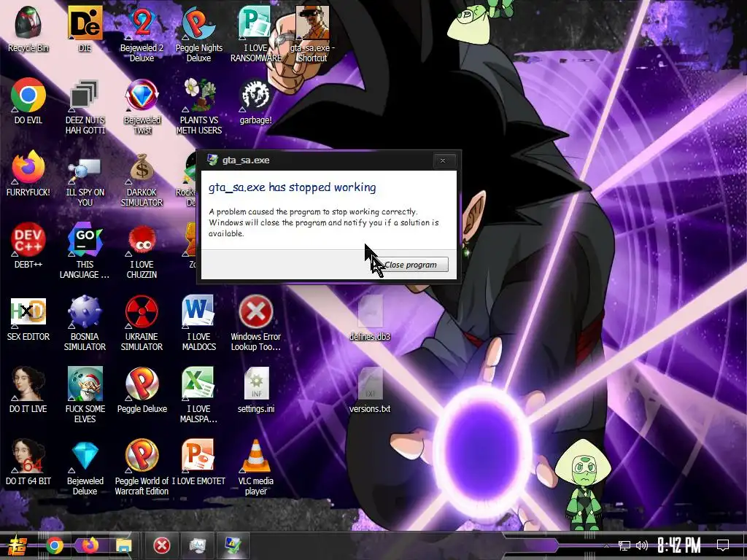Image resolution: width=747 pixels, height=560 pixels.
Task: Select the Publisher shortcut labeled I LOVE RANSOMWARE
Action: 255,23
